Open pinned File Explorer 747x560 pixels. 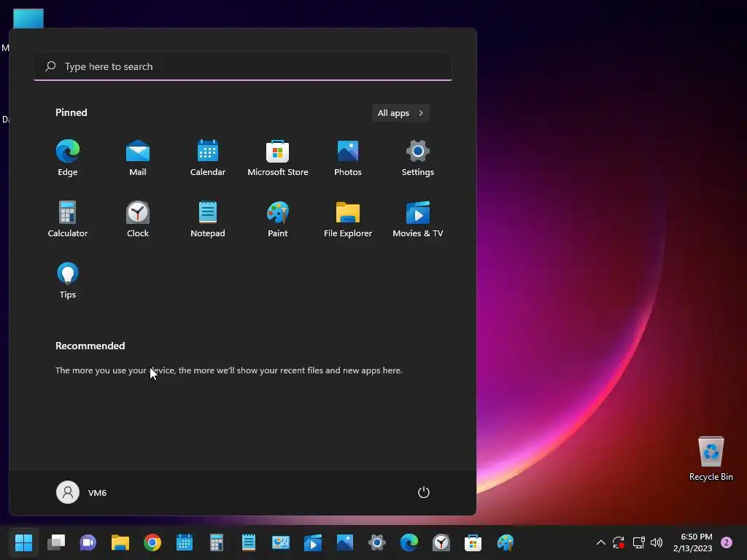[x=348, y=219]
